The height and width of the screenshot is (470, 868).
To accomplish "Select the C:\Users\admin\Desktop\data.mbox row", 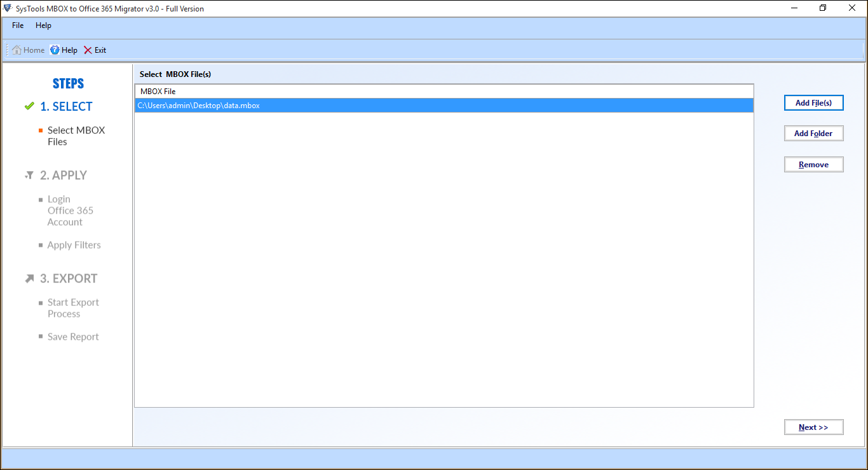I will tap(444, 106).
